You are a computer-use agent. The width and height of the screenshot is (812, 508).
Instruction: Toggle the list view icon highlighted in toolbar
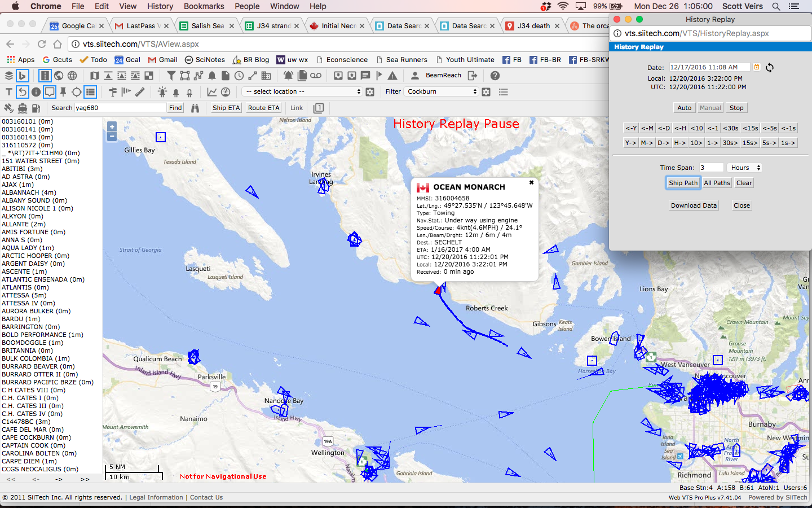(90, 91)
